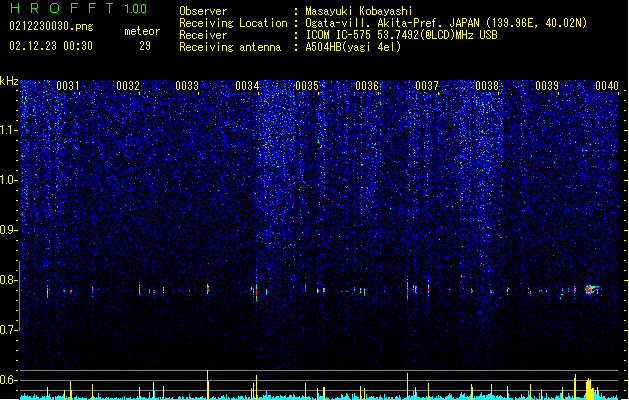Click the observer name Masayuki Kobayashi
The width and height of the screenshot is (629, 400).
[359, 11]
